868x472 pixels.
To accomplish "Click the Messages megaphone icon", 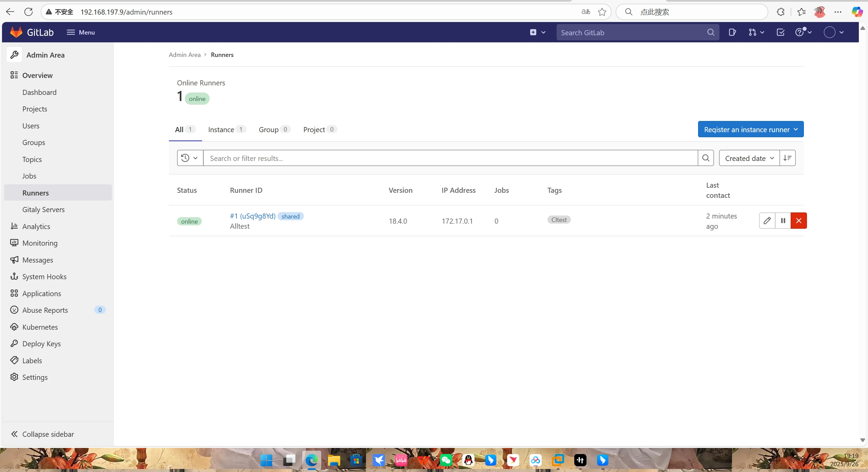I will (x=14, y=260).
